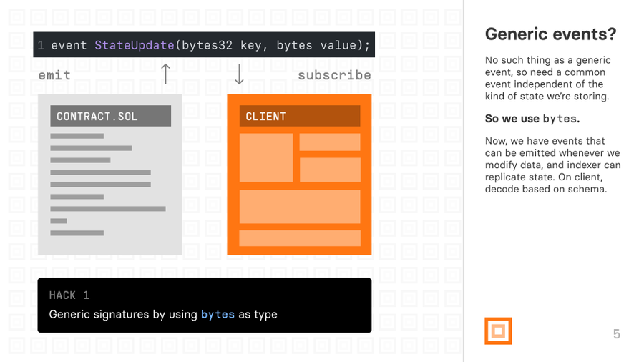Select the 'Generic events?' heading
The image size is (644, 362).
550,34
